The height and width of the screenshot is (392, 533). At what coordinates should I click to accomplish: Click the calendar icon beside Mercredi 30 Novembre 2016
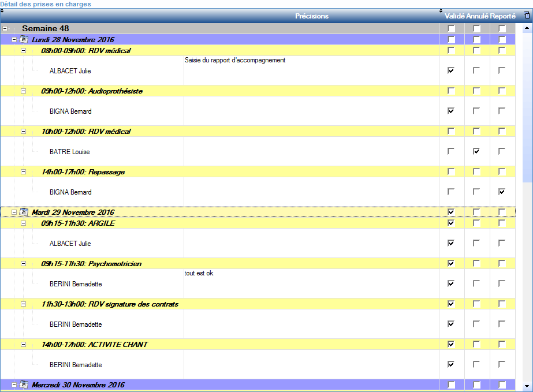[24, 385]
